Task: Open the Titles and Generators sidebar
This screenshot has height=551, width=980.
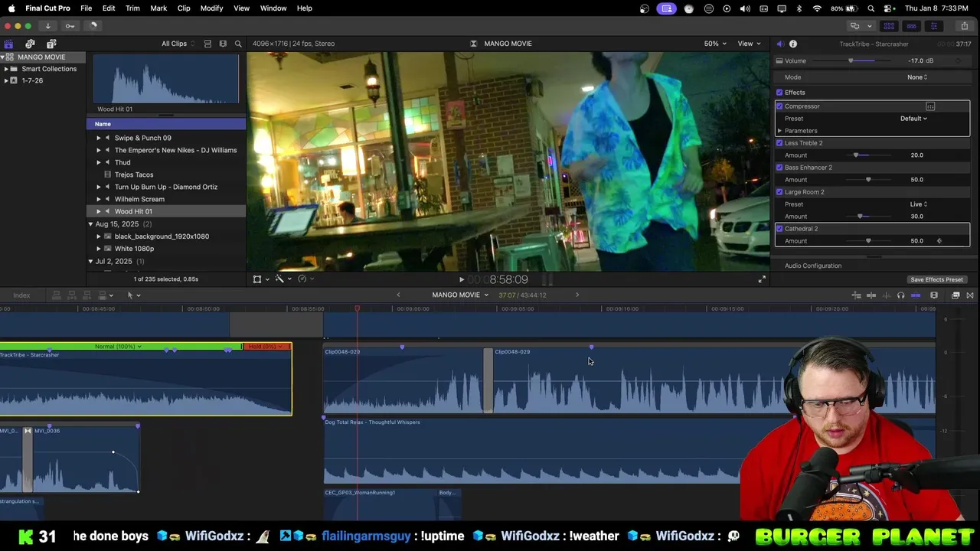Action: [51, 44]
